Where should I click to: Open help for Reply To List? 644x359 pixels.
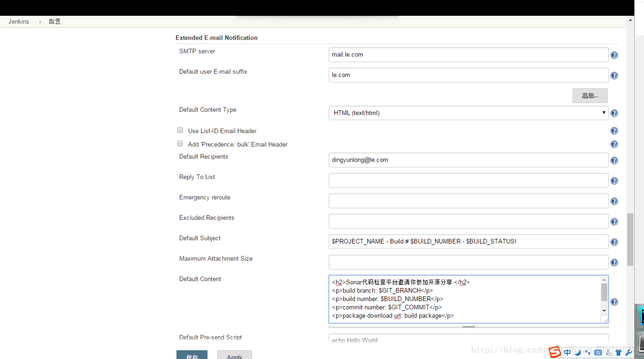[x=614, y=181]
